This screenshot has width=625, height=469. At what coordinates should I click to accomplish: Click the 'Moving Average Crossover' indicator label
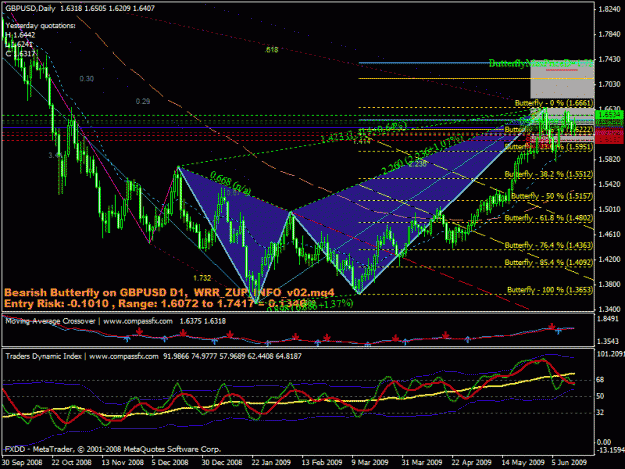click(x=50, y=321)
